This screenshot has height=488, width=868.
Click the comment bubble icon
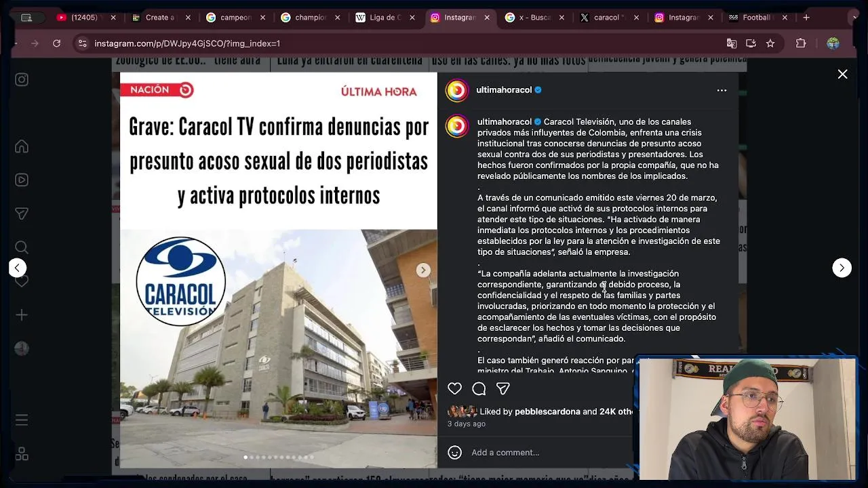pyautogui.click(x=479, y=388)
